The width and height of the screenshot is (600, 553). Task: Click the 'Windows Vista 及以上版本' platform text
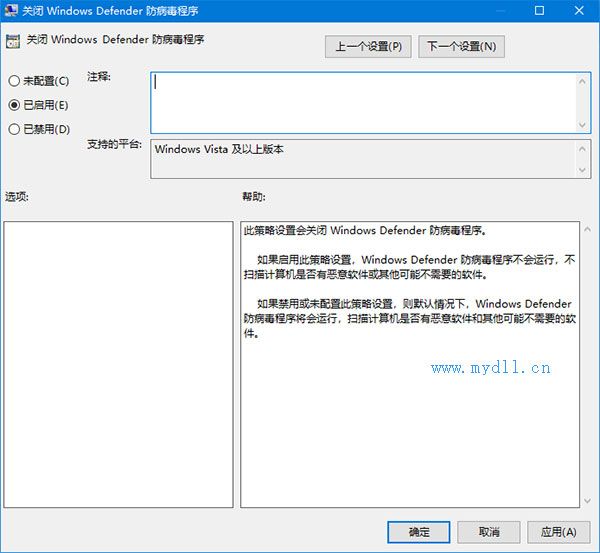pos(219,149)
